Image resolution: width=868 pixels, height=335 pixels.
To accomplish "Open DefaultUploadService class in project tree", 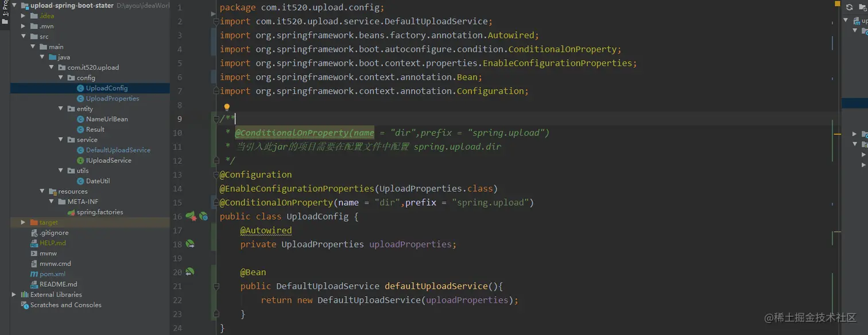I will [x=118, y=150].
